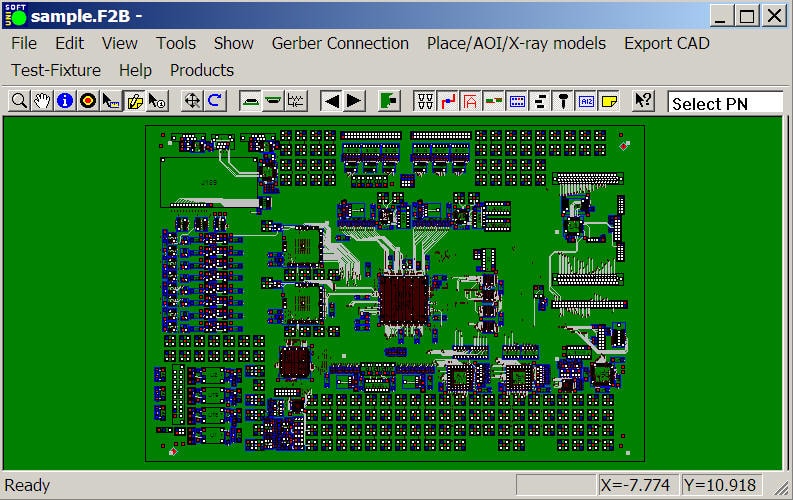Click the blue info icon

65,101
